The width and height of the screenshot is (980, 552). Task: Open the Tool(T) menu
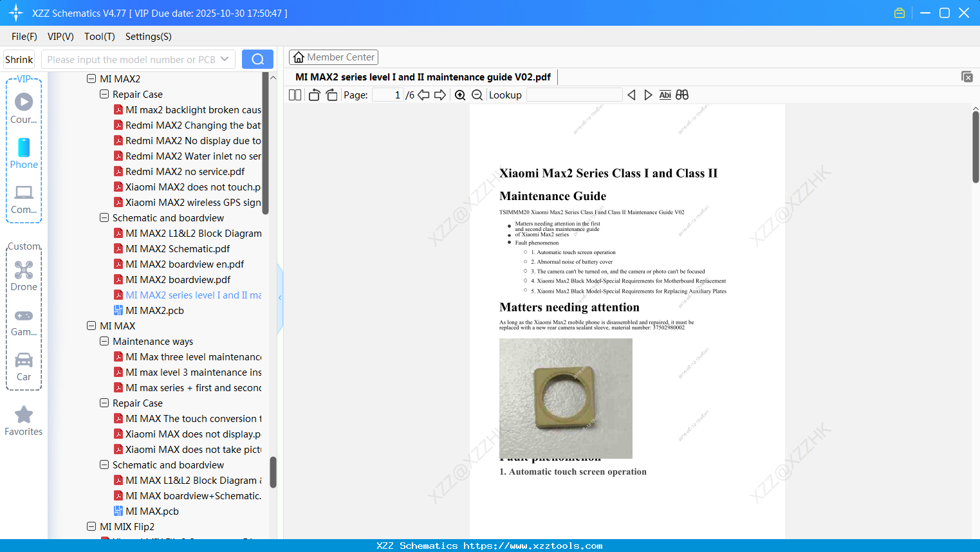pos(100,37)
